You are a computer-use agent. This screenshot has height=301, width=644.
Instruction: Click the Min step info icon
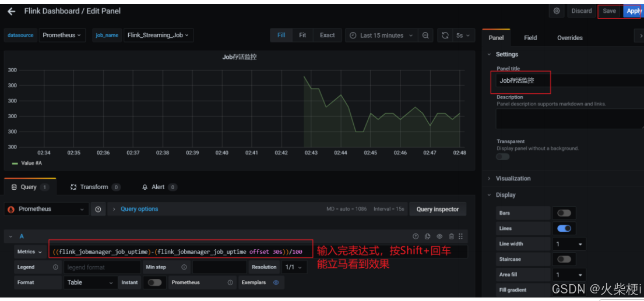pyautogui.click(x=184, y=267)
